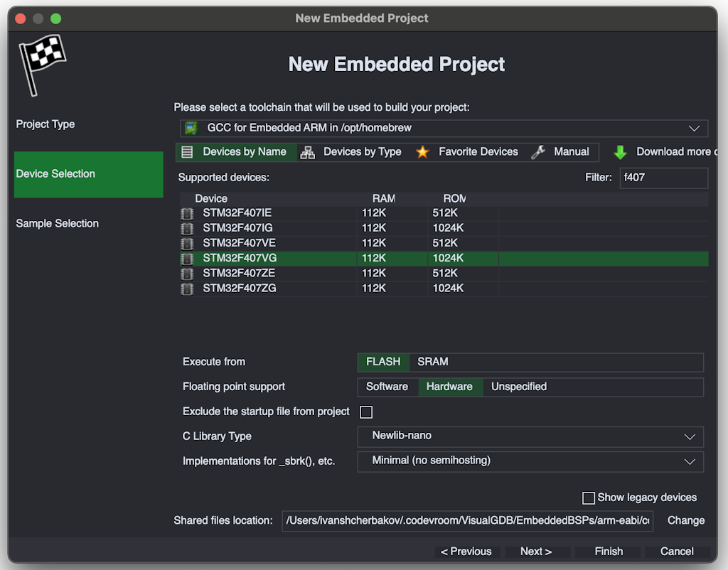Viewport: 728px width, 570px height.
Task: Click the toolchain board icon
Action: pos(191,128)
